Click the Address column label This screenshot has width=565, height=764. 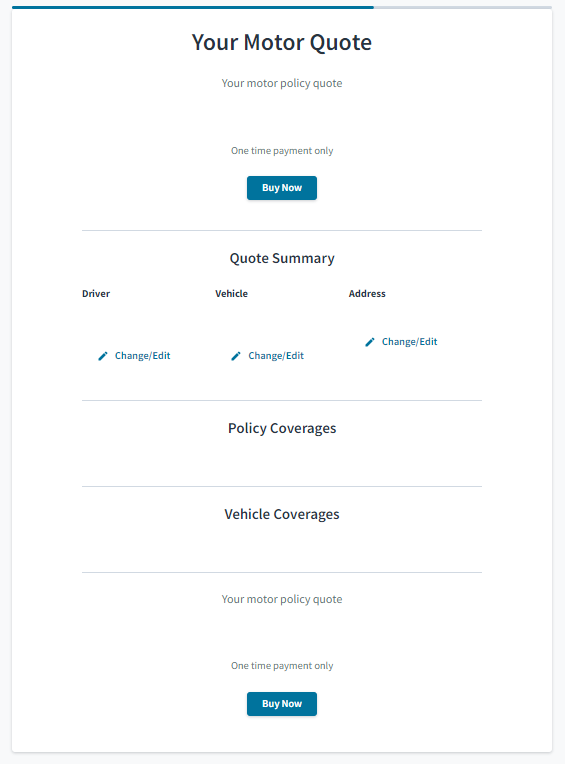click(x=367, y=294)
